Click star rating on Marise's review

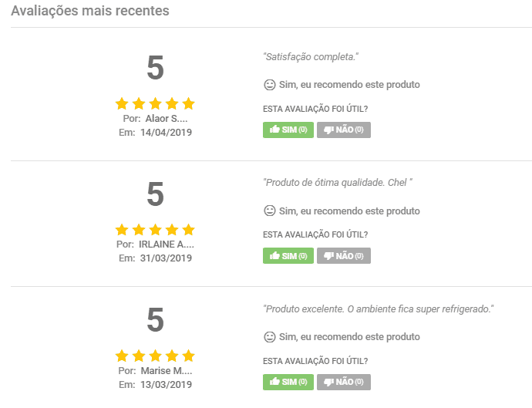(155, 356)
